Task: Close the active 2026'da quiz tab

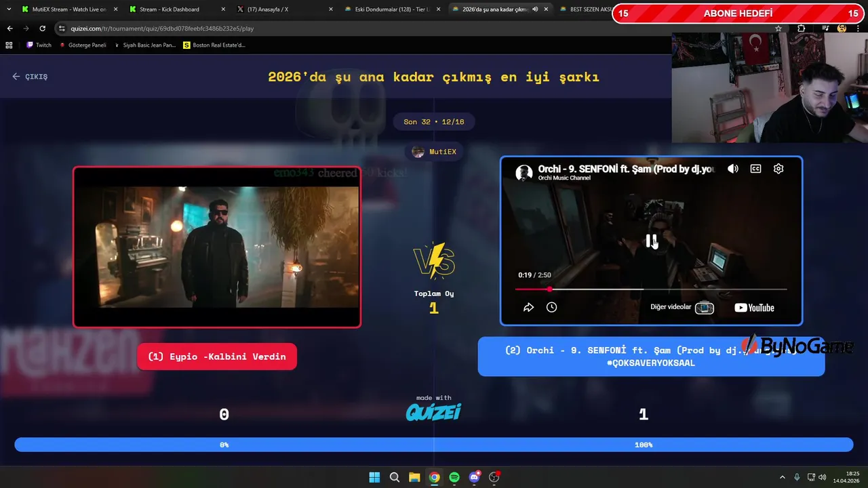Action: pos(546,9)
